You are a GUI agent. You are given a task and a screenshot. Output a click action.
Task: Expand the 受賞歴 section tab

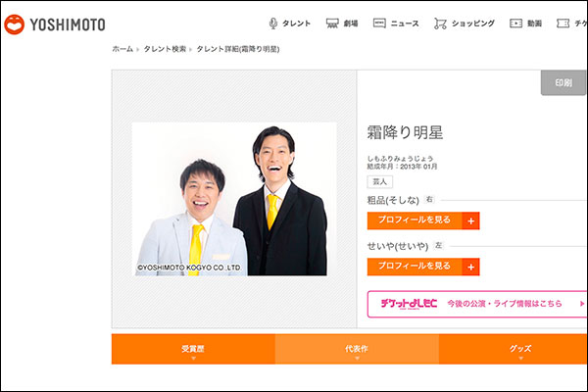193,350
